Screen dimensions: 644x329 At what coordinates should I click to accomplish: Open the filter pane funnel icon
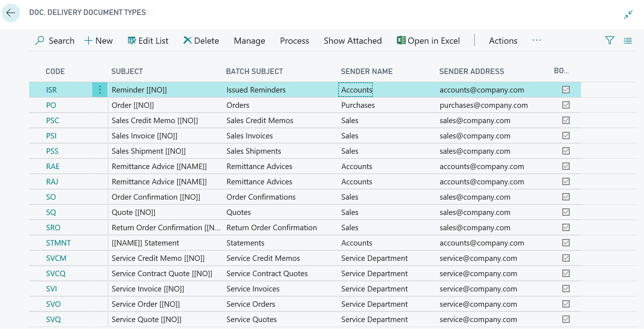coord(609,40)
